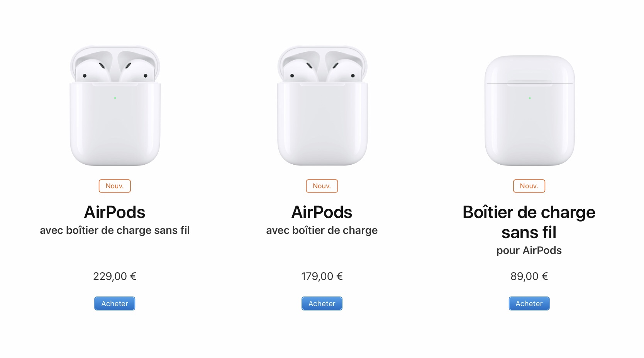The image size is (644, 358).
Task: Click the closed wireless charging case image
Action: click(529, 111)
